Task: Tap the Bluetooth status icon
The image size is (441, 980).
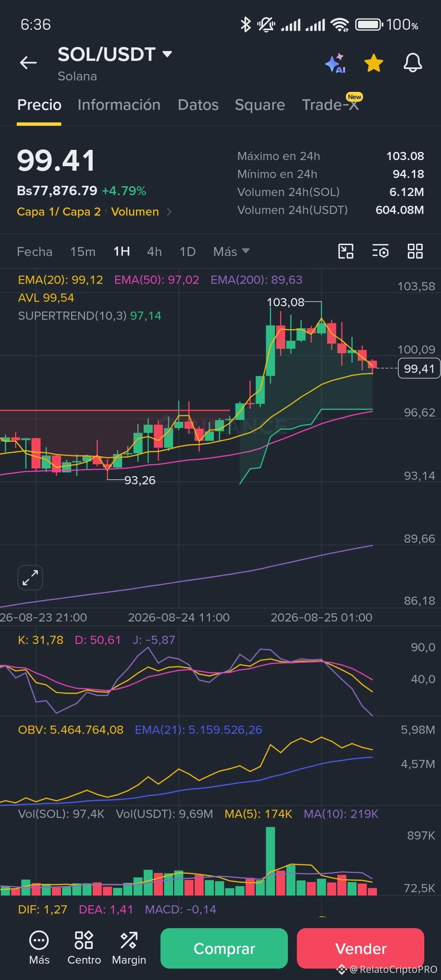Action: coord(245,24)
